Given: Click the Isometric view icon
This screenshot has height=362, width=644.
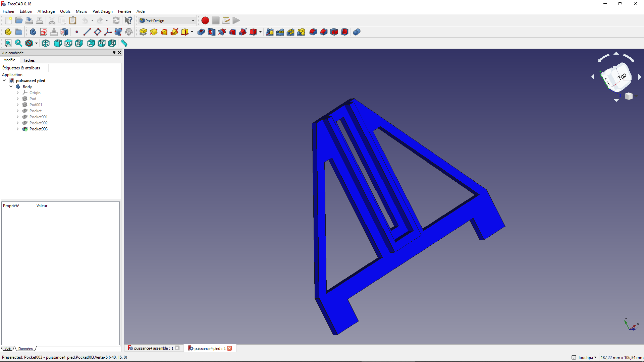Looking at the screenshot, I should click(46, 43).
